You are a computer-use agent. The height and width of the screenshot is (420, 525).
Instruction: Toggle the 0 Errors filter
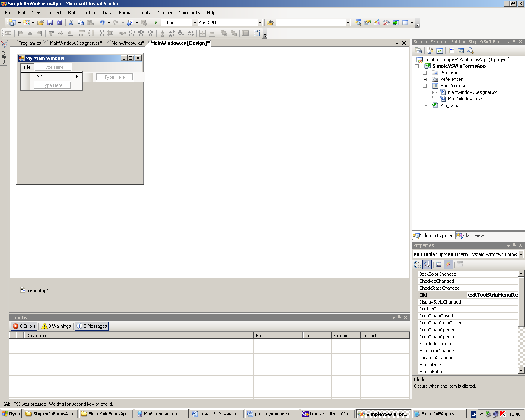(x=24, y=326)
